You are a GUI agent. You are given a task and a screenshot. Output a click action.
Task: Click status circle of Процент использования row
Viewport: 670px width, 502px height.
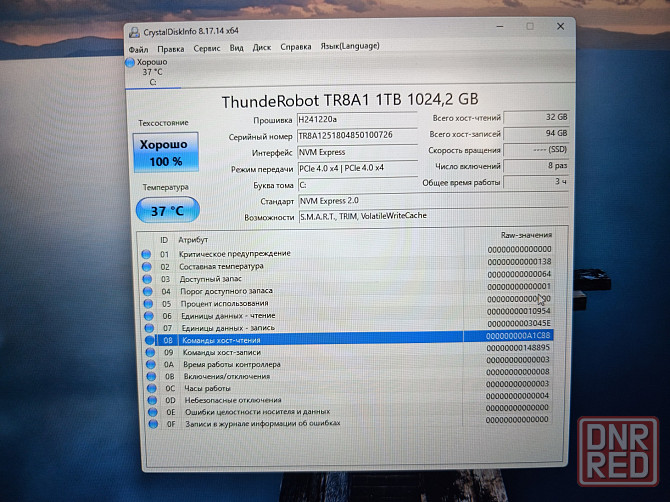(x=148, y=304)
